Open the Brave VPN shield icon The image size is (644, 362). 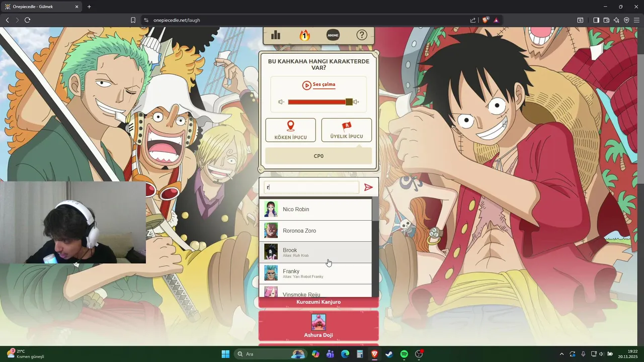coord(626,20)
